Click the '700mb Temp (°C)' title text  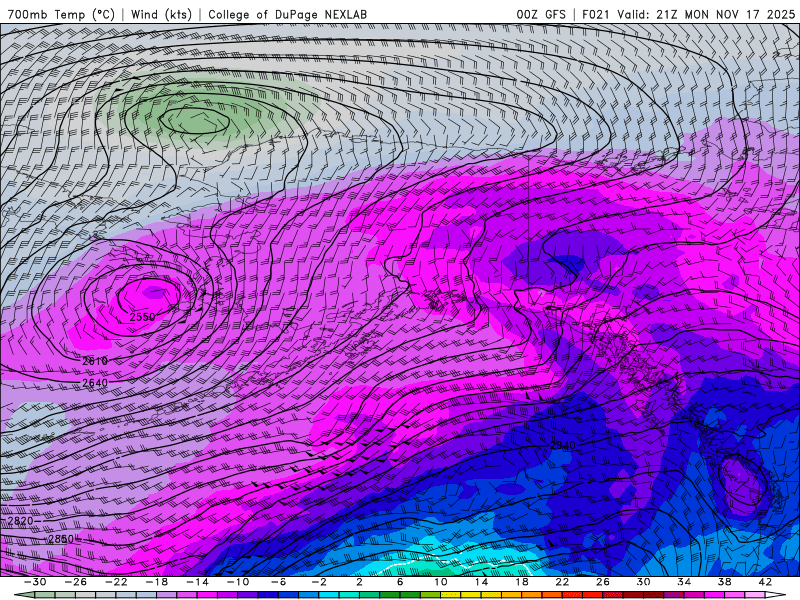[x=61, y=14]
